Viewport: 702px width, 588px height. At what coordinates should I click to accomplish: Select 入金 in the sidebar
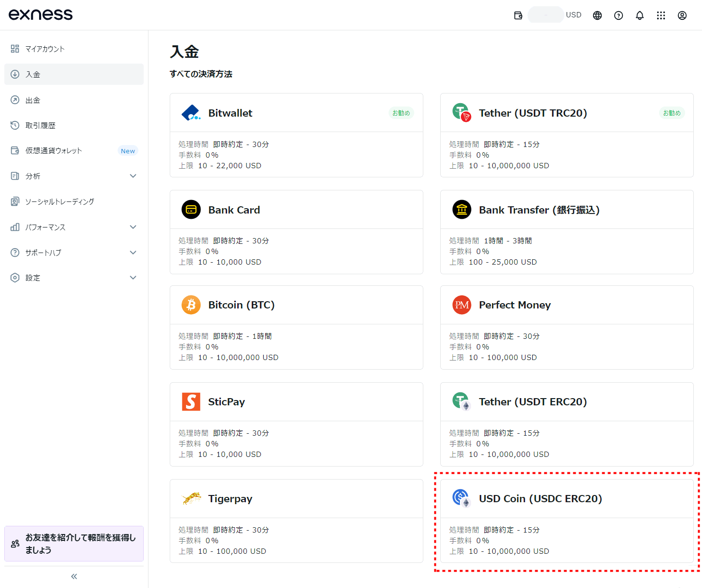pyautogui.click(x=74, y=74)
